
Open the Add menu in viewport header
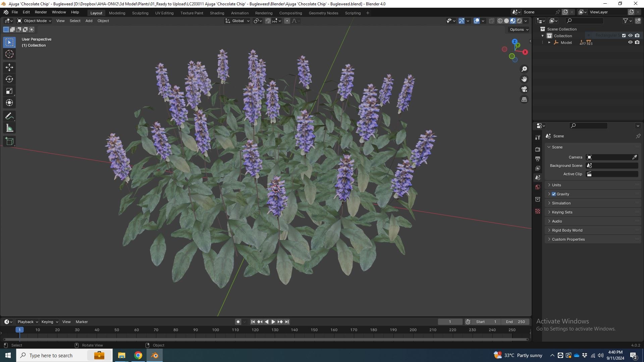[89, 21]
